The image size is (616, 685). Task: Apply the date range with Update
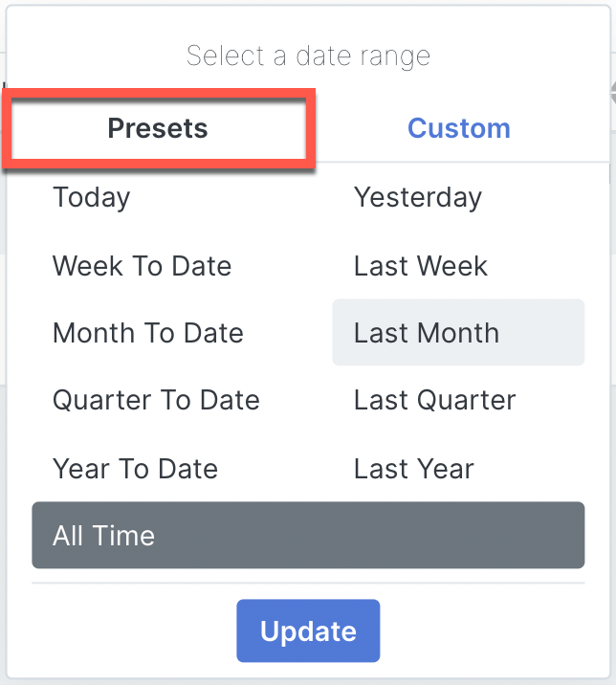[x=308, y=631]
